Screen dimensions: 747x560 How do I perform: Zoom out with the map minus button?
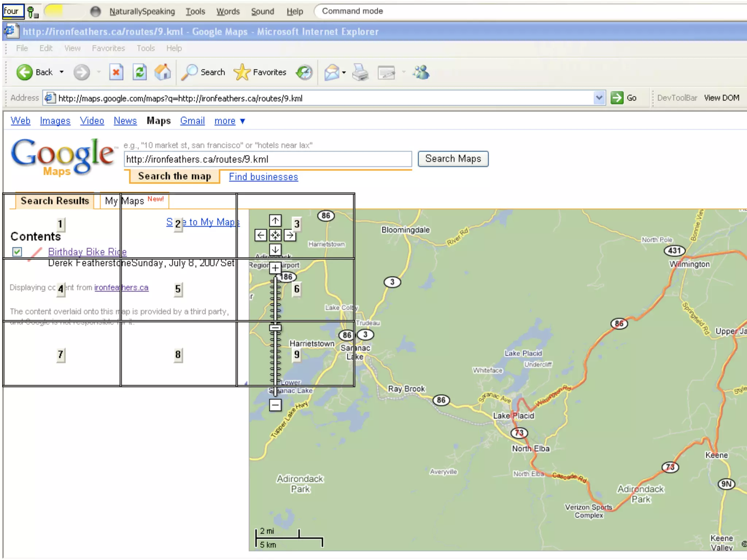point(275,405)
